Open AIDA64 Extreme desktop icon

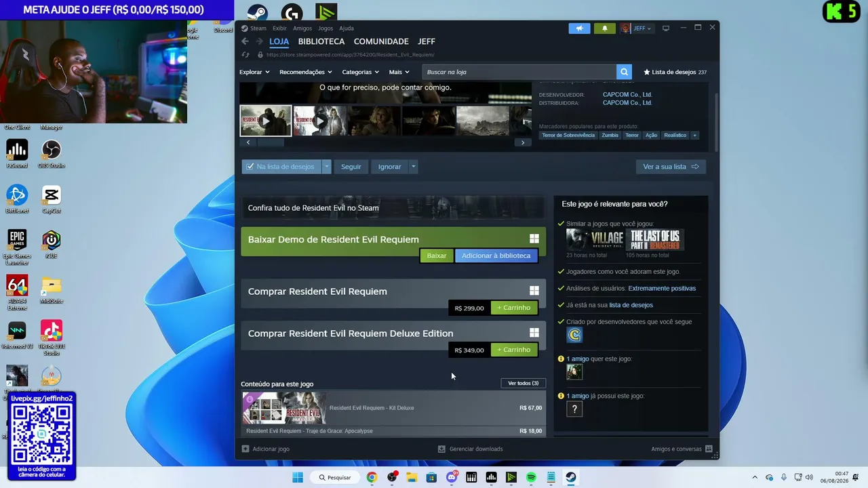pyautogui.click(x=17, y=291)
